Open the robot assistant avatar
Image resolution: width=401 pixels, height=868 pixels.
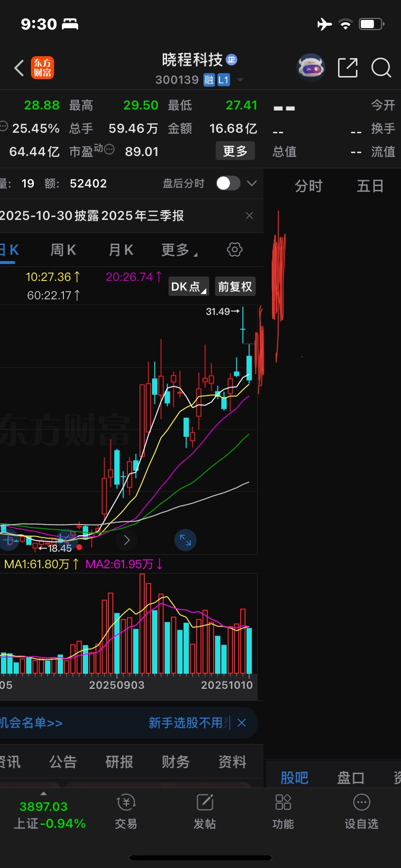(310, 68)
